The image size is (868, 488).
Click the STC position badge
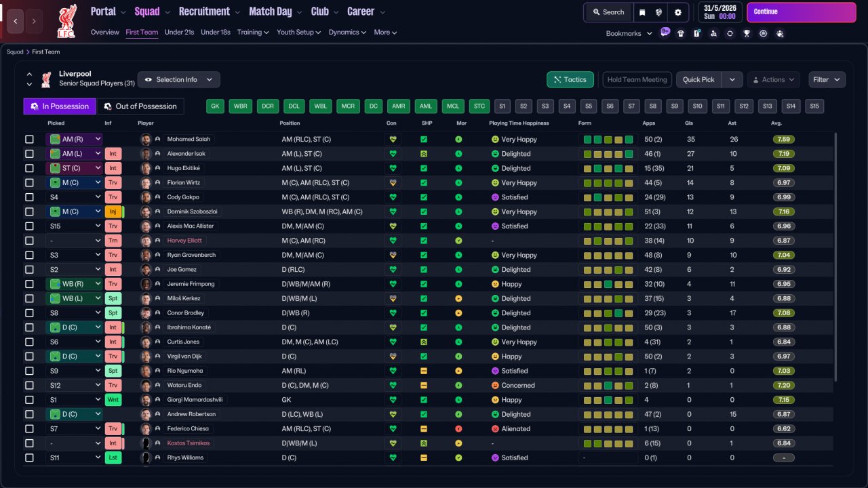pos(479,106)
